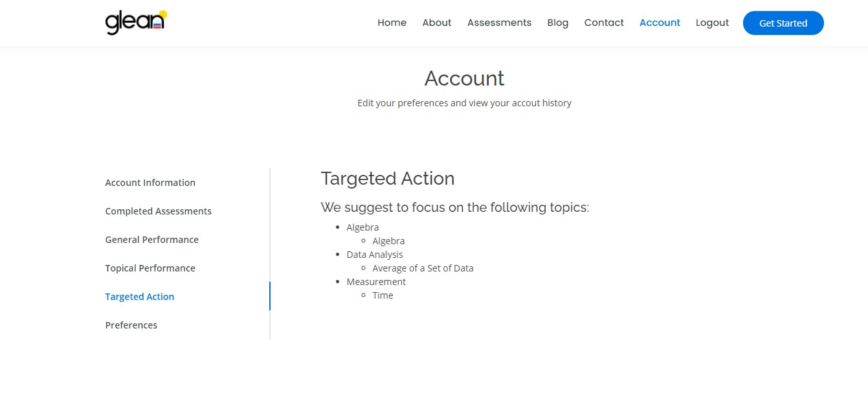868x403 pixels.
Task: Open the Contact page
Action: (x=604, y=23)
